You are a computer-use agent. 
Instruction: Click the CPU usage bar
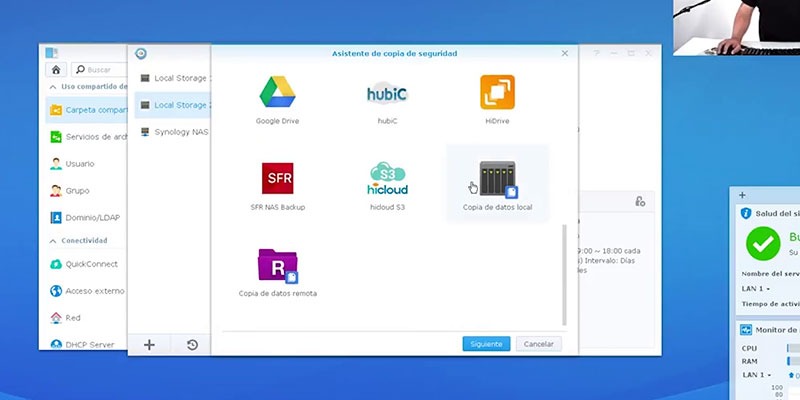[x=793, y=348]
